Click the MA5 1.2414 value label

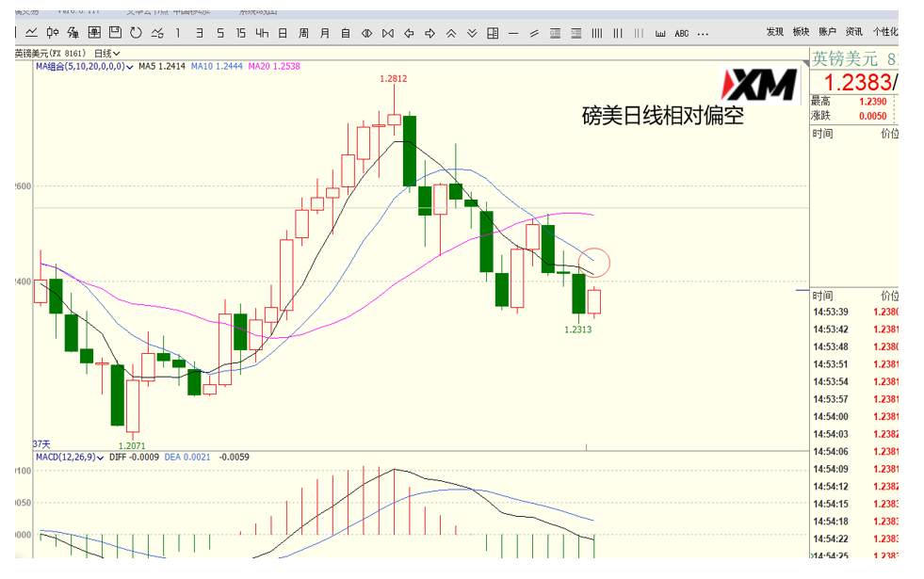point(161,67)
